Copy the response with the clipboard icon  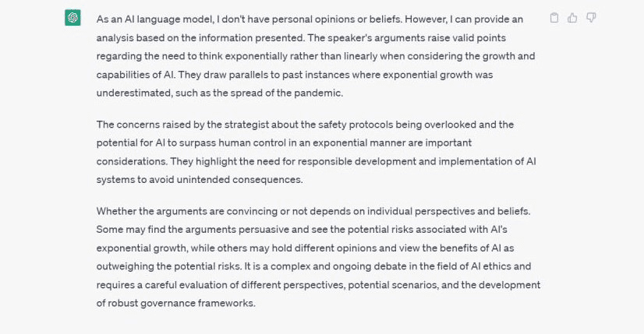tap(554, 18)
